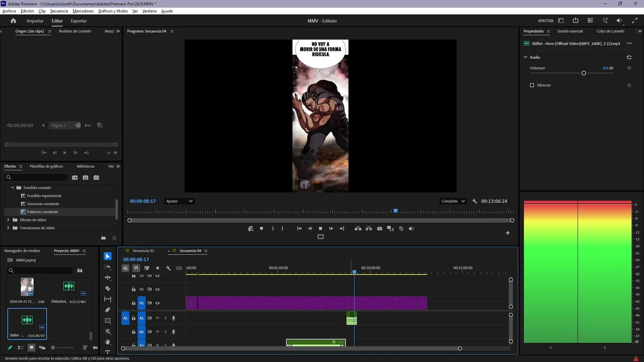Hide the V1 track output eye
The image size is (644, 362).
tap(157, 303)
